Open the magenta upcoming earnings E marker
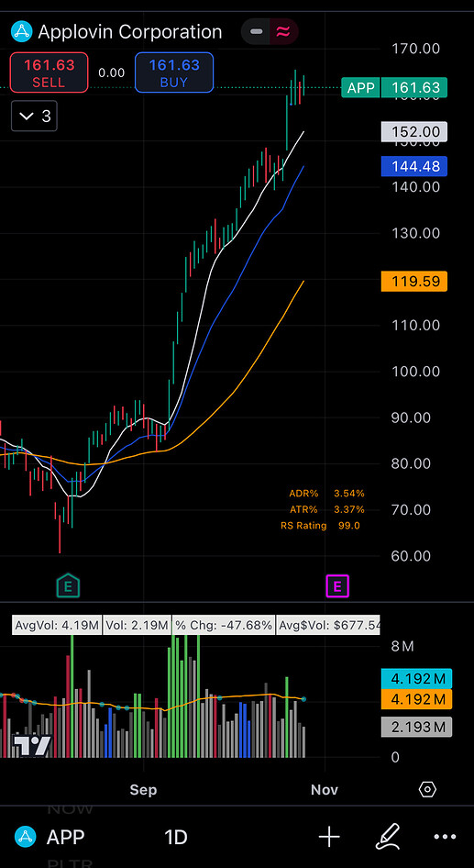Image resolution: width=474 pixels, height=868 pixels. point(338,585)
